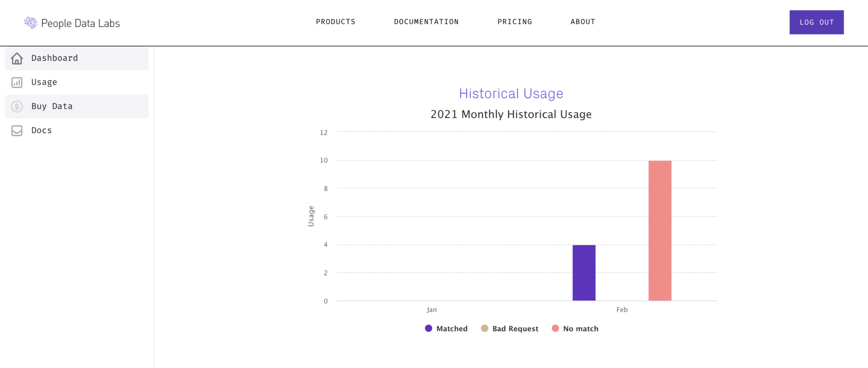Viewport: 868px width, 368px height.
Task: Open the About page link
Action: click(583, 22)
